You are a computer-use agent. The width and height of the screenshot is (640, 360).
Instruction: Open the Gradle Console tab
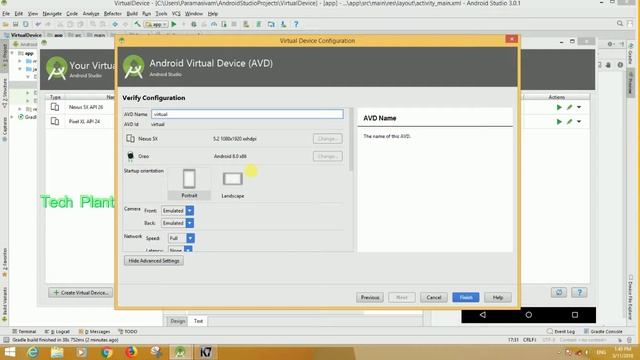coord(603,331)
